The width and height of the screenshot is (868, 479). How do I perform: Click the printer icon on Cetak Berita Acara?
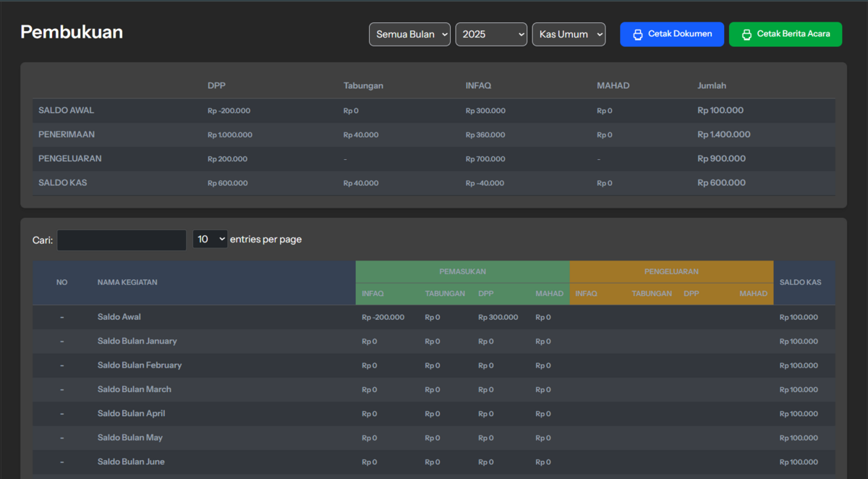[x=746, y=35]
